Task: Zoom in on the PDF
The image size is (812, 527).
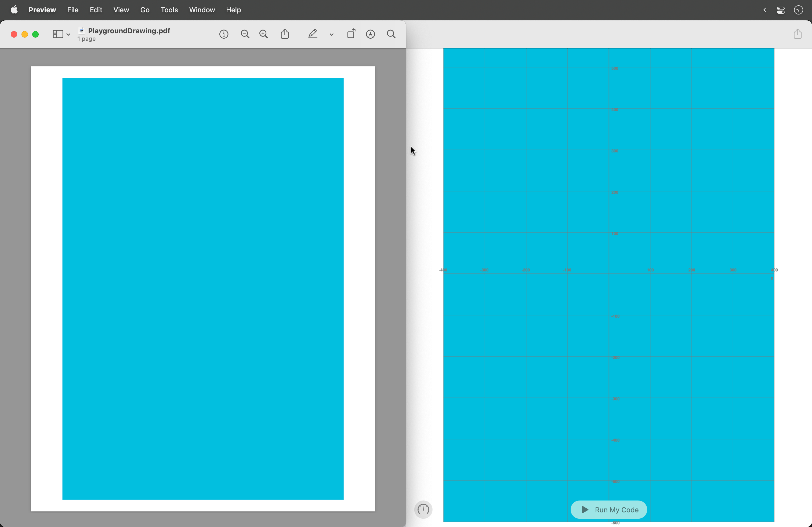Action: coord(263,34)
